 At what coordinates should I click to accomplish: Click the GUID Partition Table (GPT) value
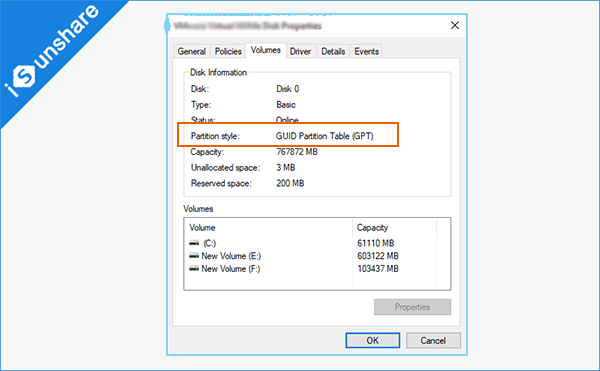pos(325,136)
